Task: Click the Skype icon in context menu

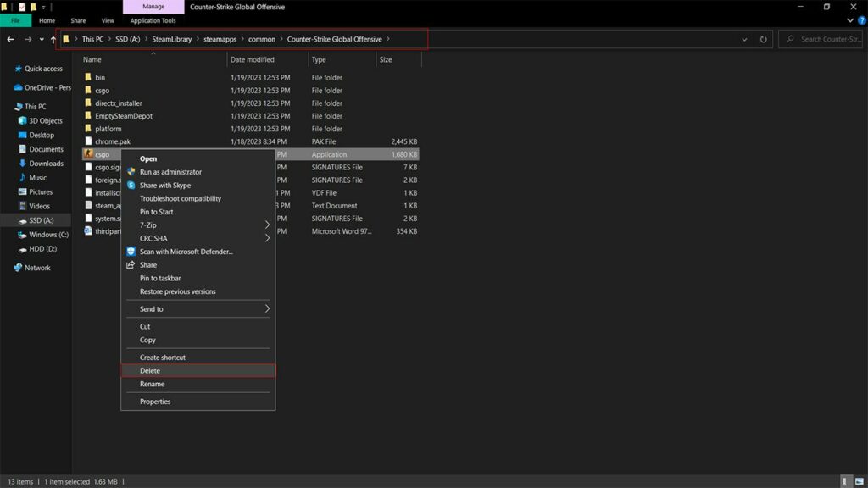Action: pyautogui.click(x=131, y=186)
